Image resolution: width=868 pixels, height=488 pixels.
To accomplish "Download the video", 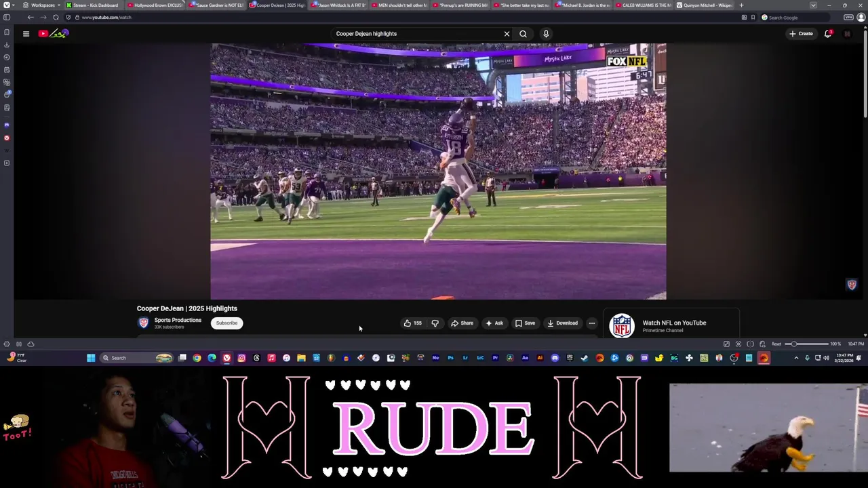I will point(563,323).
